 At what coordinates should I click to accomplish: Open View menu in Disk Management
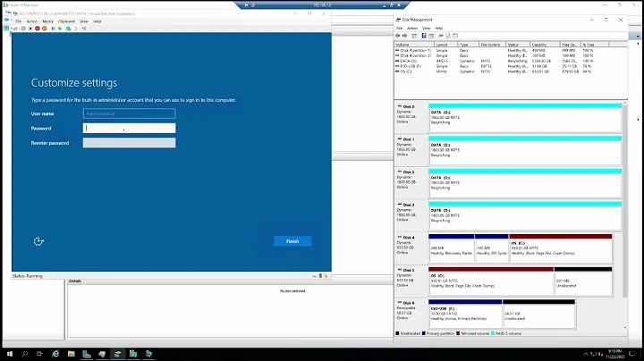tap(427, 29)
